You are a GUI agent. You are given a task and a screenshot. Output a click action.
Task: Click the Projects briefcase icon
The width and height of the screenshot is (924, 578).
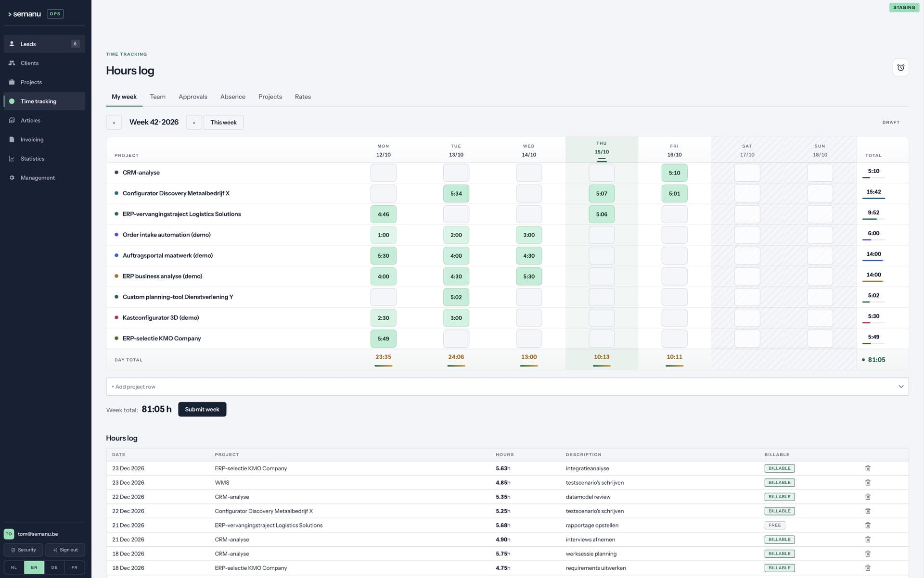tap(12, 82)
